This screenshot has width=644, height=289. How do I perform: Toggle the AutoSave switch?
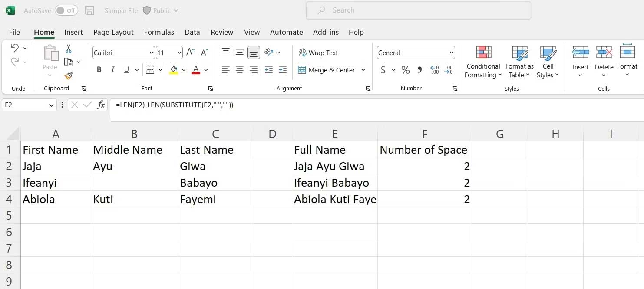click(66, 10)
